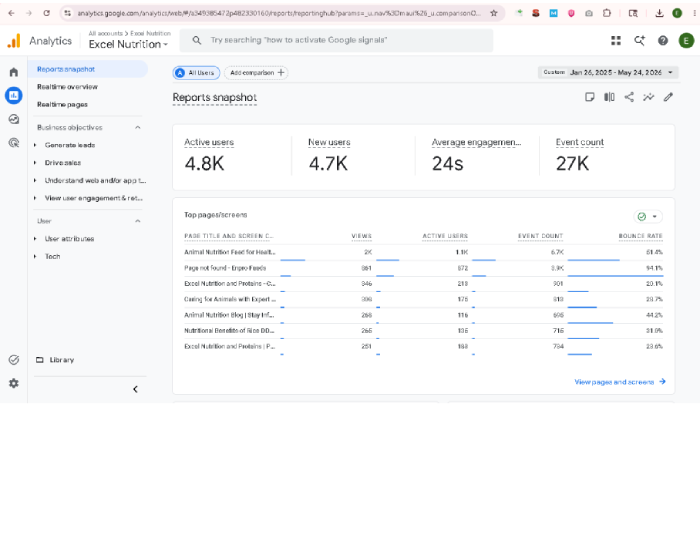The width and height of the screenshot is (700, 560).
Task: Click the checkmark circle icon above Admin gear
Action: click(x=14, y=360)
